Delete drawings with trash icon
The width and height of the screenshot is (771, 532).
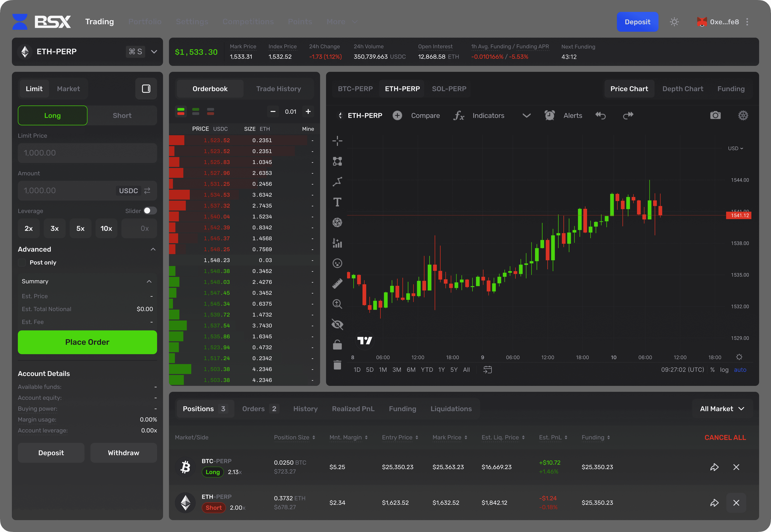tap(337, 365)
